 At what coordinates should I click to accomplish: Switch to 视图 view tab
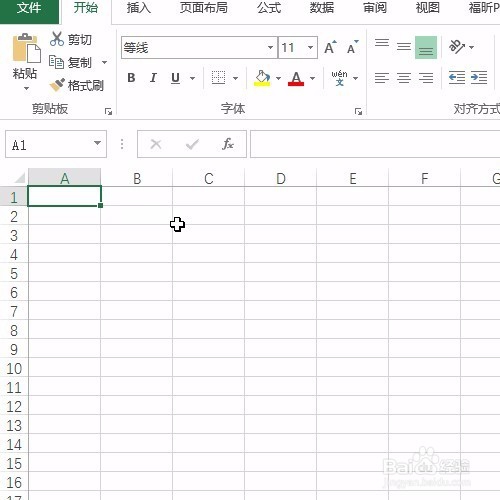[x=428, y=8]
